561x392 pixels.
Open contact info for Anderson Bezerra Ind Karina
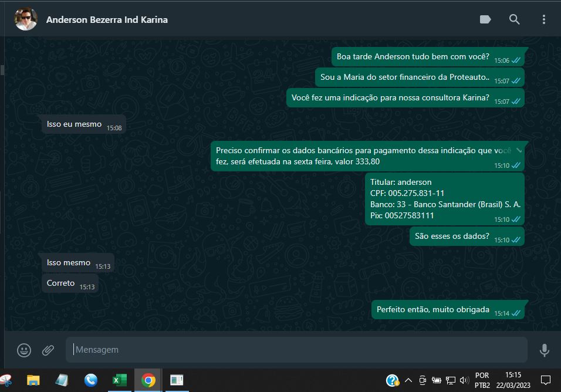coord(107,19)
